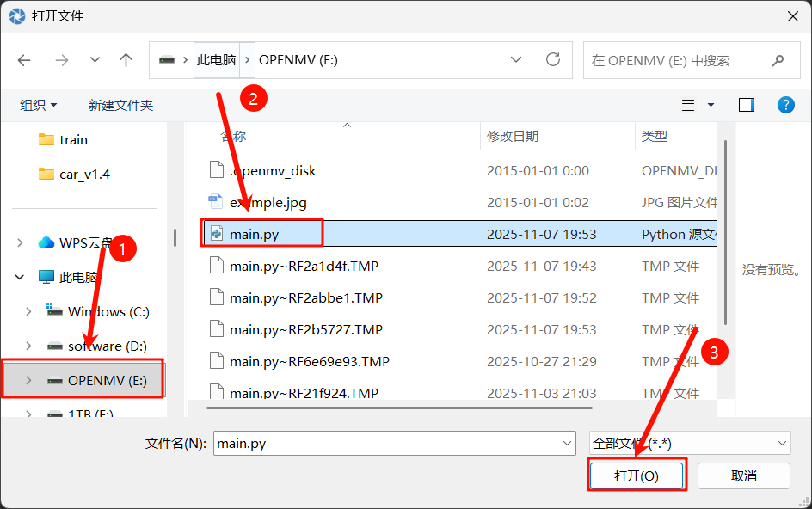Screen dimensions: 812x509
Task: Select WPS云盘 cloud icon
Action: point(46,242)
